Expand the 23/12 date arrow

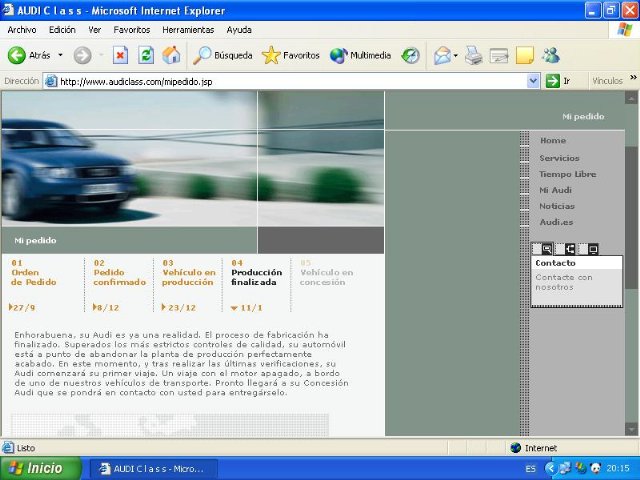[x=163, y=307]
